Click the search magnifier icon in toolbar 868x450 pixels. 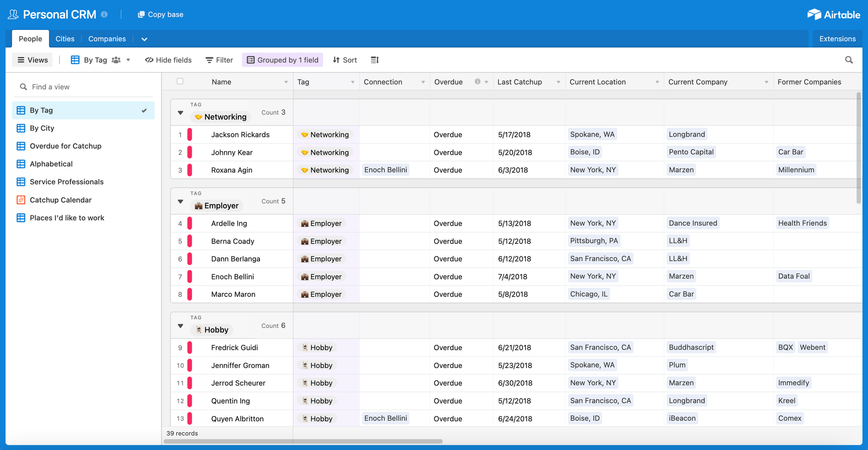pyautogui.click(x=849, y=60)
